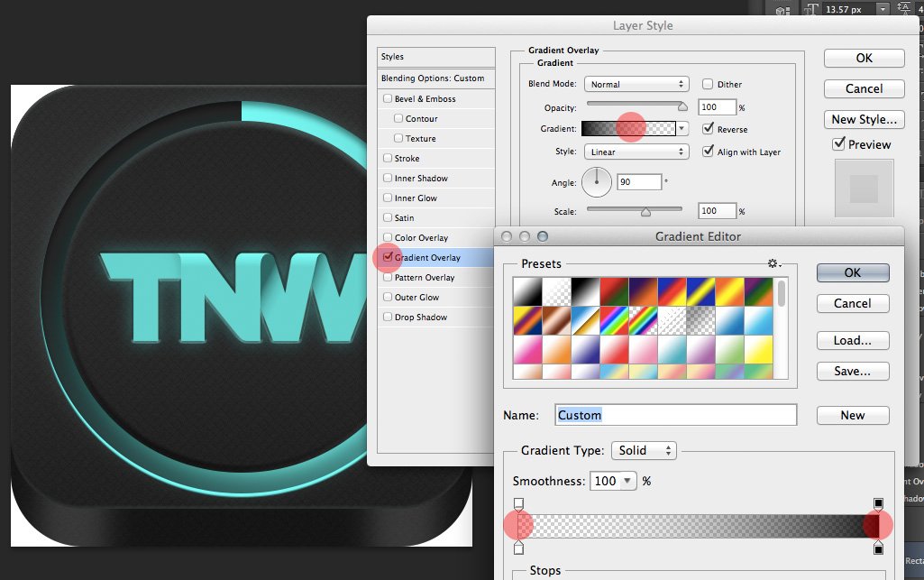This screenshot has height=580, width=924.
Task: Click the Save... gradient button
Action: [x=853, y=371]
